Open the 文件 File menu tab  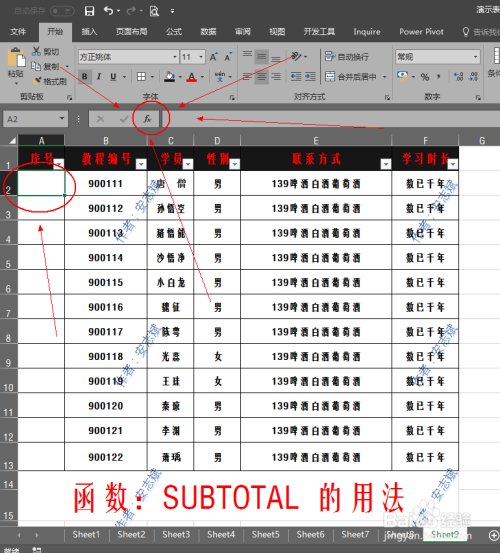pyautogui.click(x=18, y=32)
